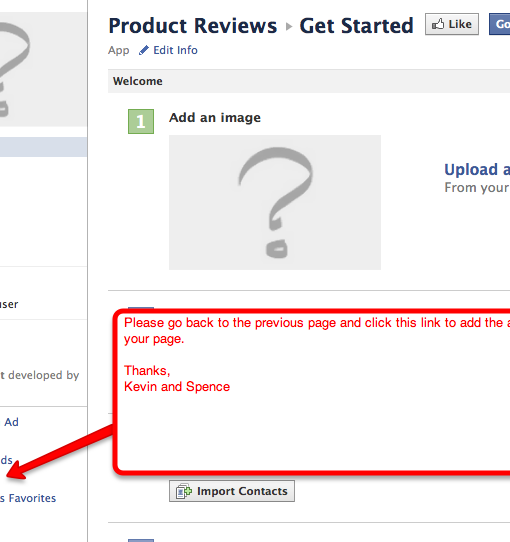510x542 pixels.
Task: Click the green step 1 number badge
Action: [x=141, y=121]
